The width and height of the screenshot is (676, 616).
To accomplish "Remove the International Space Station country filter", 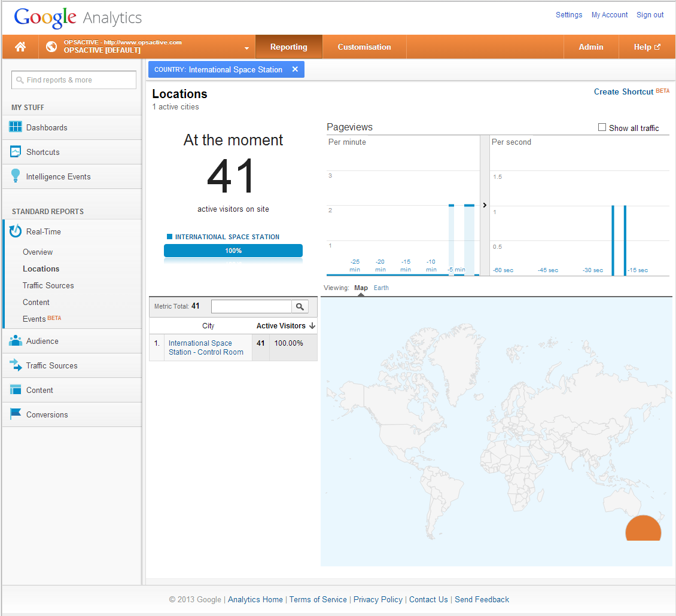I will tap(295, 69).
